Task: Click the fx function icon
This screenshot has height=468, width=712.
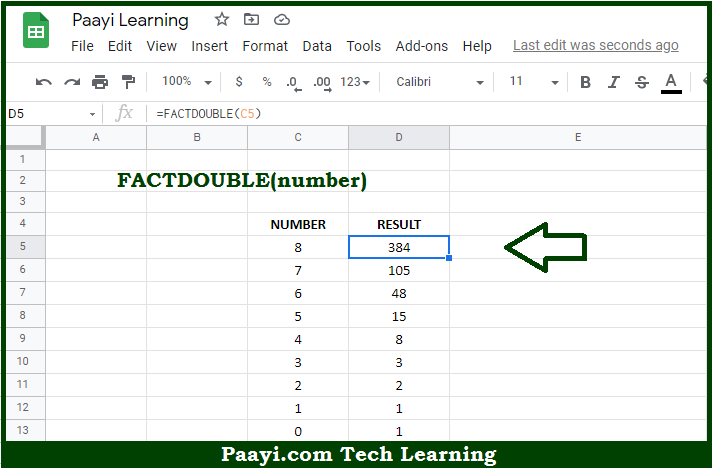Action: coord(124,113)
